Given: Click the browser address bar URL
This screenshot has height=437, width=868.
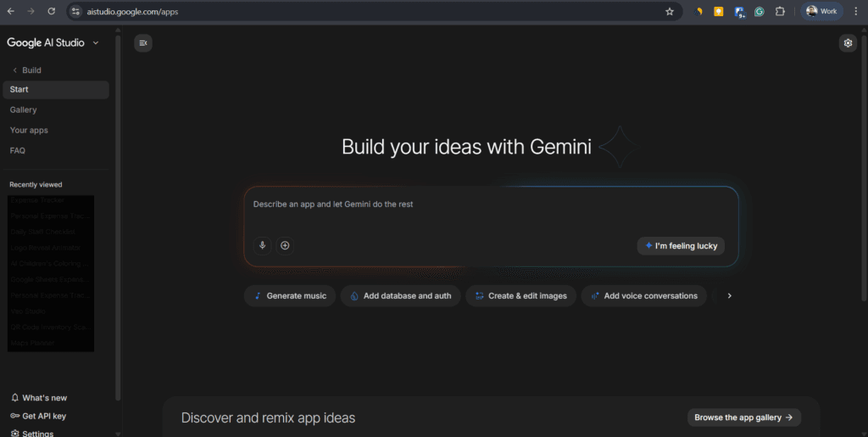Looking at the screenshot, I should point(132,11).
